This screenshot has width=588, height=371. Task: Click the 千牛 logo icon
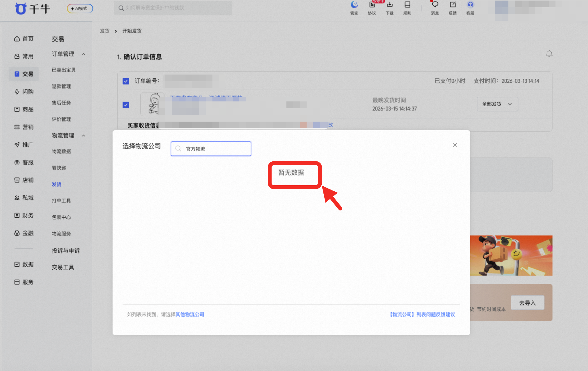coord(21,8)
